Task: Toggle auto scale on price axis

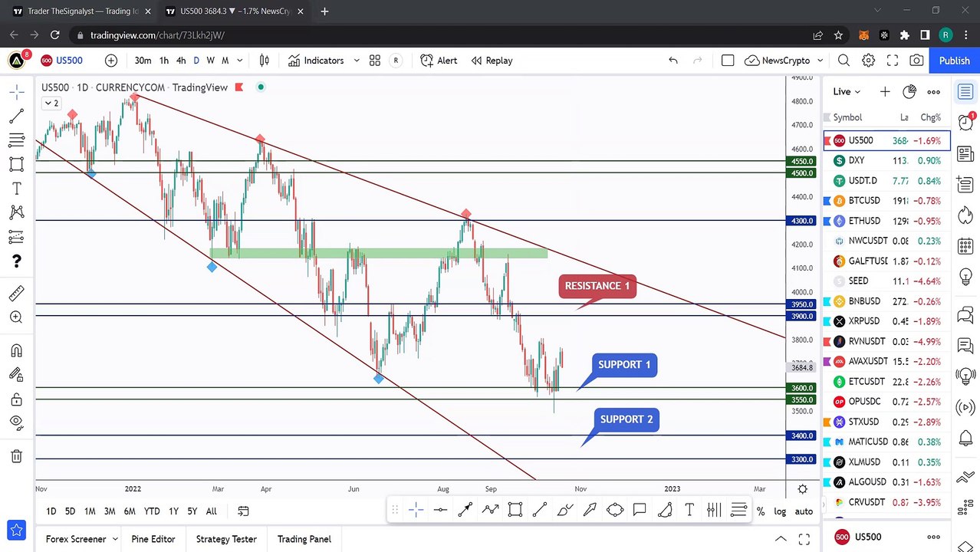Action: 804,511
